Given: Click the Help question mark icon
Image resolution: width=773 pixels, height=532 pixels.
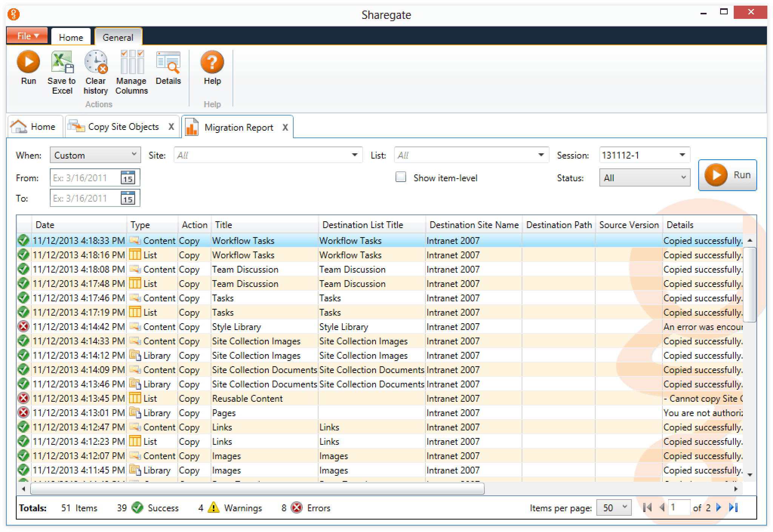Looking at the screenshot, I should click(212, 62).
